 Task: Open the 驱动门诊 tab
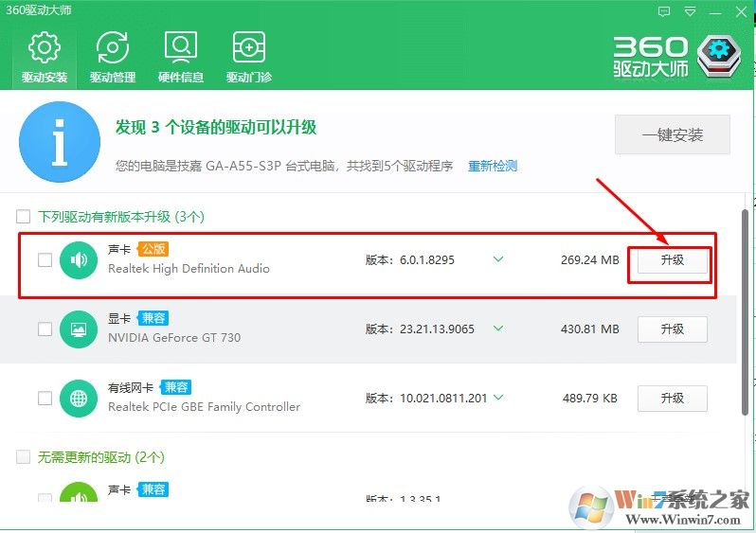point(249,58)
